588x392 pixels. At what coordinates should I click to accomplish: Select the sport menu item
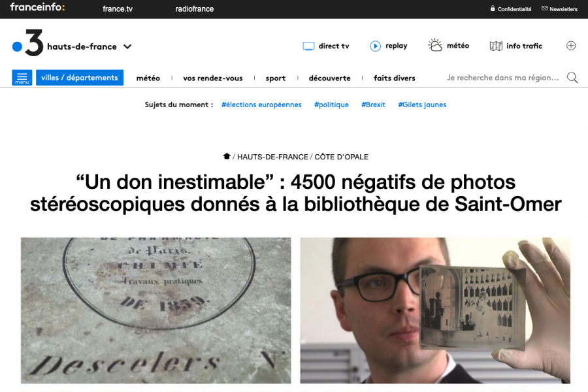(x=276, y=78)
